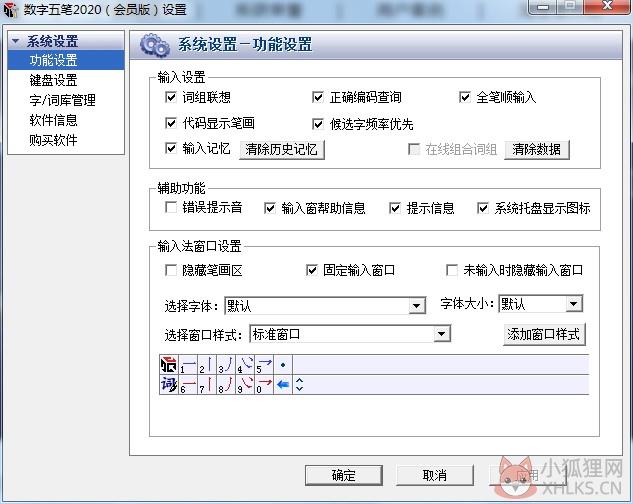Open the 选择字体 font dropdown

[417, 306]
